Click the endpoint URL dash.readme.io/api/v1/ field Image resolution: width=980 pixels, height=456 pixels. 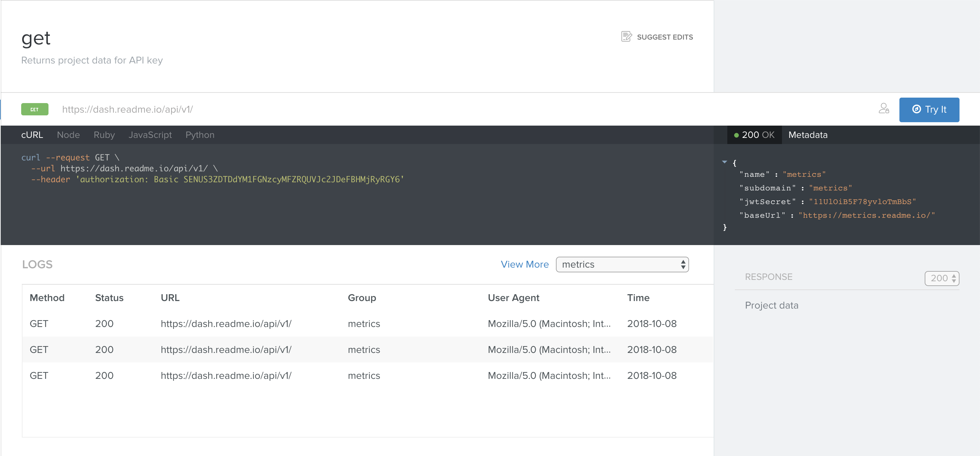click(127, 110)
